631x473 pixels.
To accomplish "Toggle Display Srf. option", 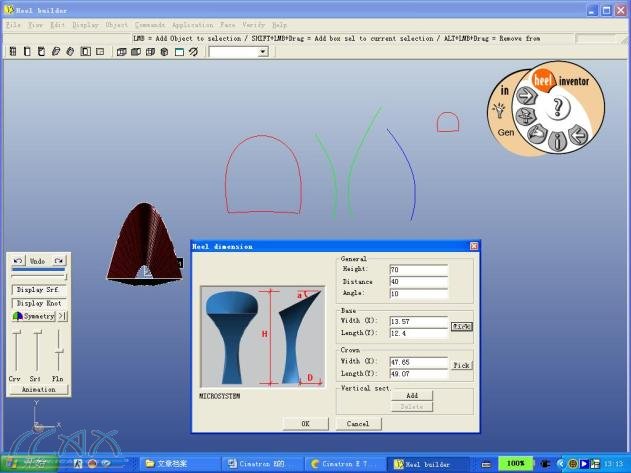I will [39, 289].
